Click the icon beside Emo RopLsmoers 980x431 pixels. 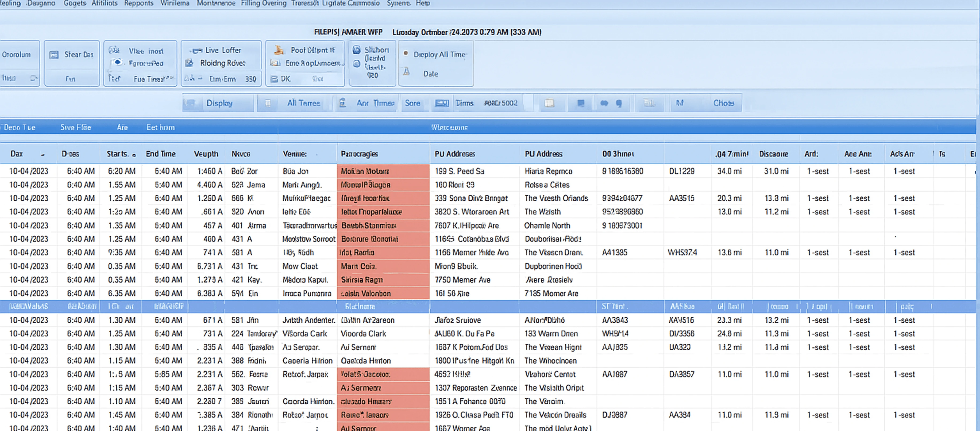(275, 63)
